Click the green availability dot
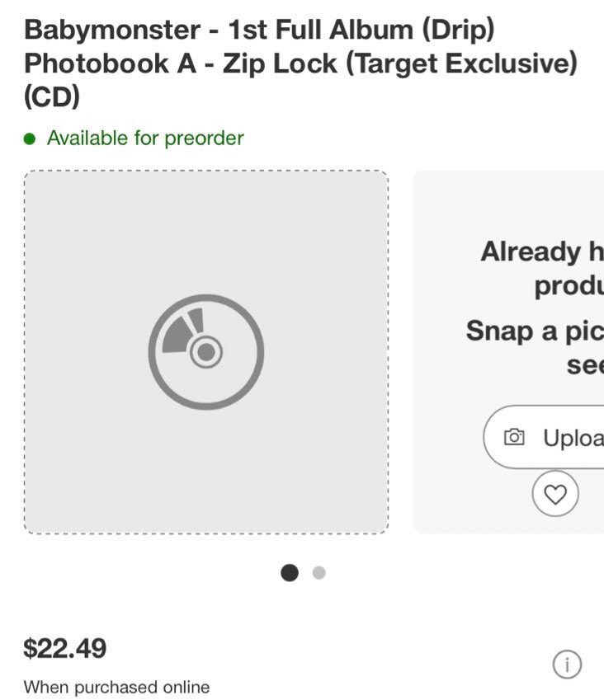The image size is (604, 700). click(30, 139)
